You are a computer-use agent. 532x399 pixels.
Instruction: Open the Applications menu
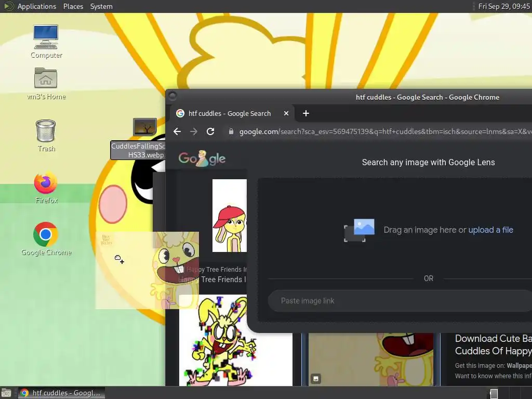coord(37,6)
